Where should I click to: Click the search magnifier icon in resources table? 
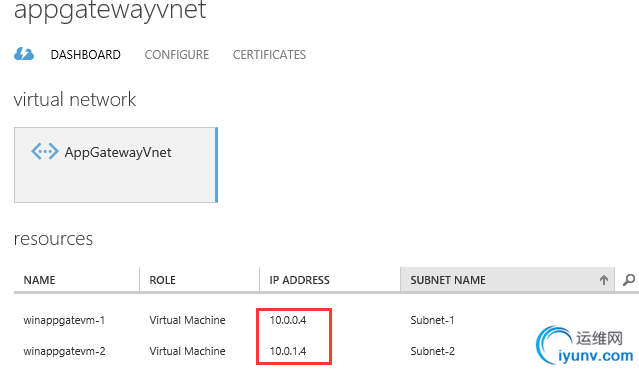point(629,280)
